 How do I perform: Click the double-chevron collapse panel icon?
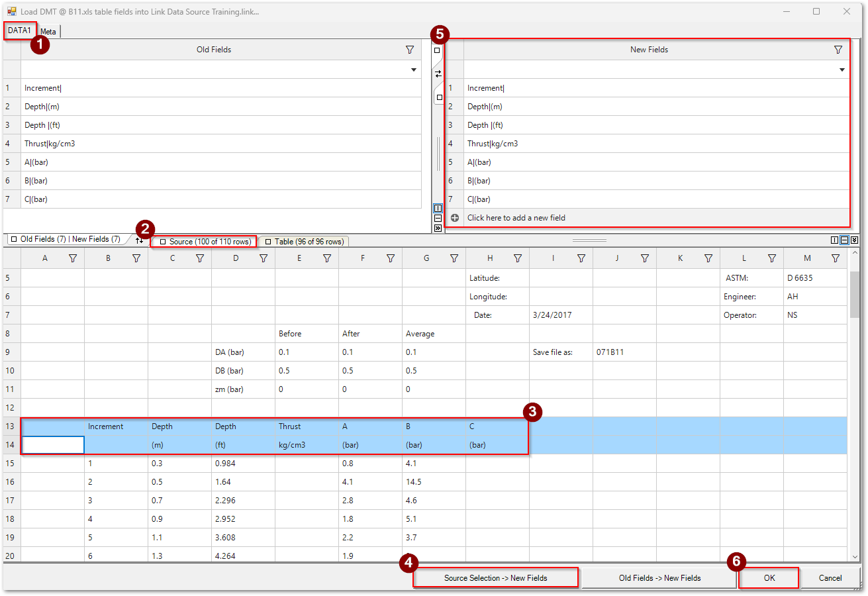pyautogui.click(x=438, y=228)
